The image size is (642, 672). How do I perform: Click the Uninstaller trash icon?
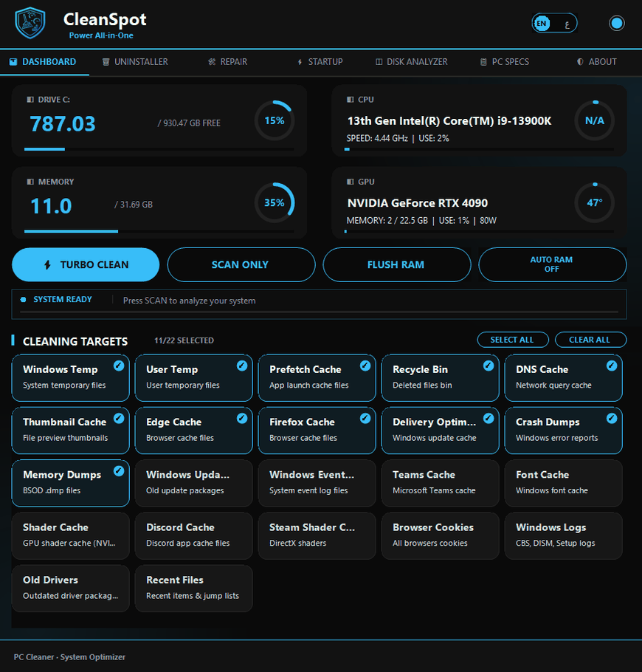(106, 62)
